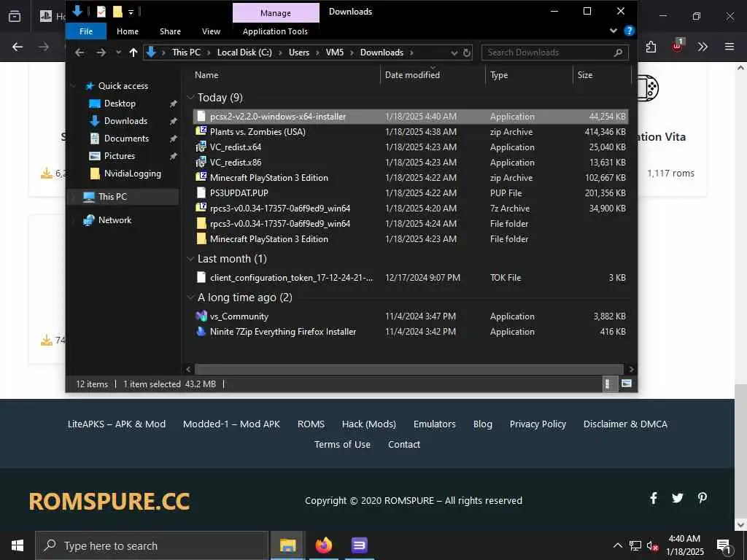Switch to details view layout icon
Viewport: 747px width, 560px height.
[608, 384]
